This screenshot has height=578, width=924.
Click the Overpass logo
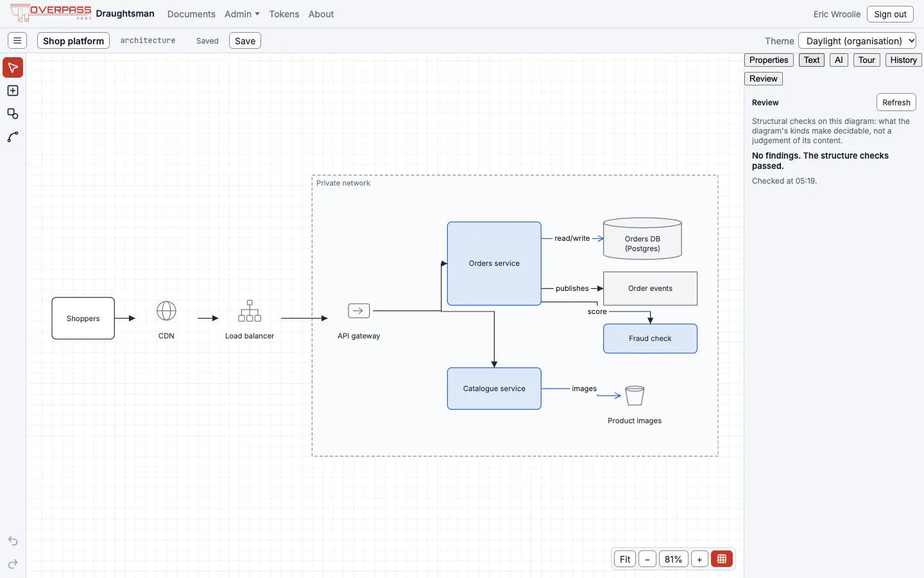(51, 13)
